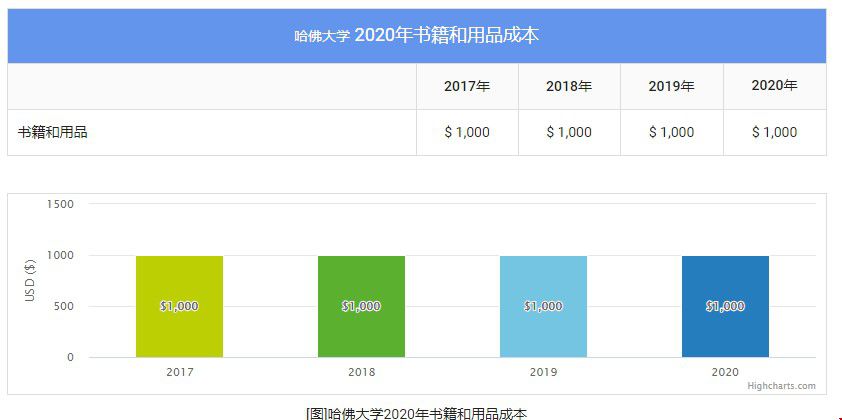
Task: Click the $ 1,000 cell under 2018年
Action: pos(569,132)
